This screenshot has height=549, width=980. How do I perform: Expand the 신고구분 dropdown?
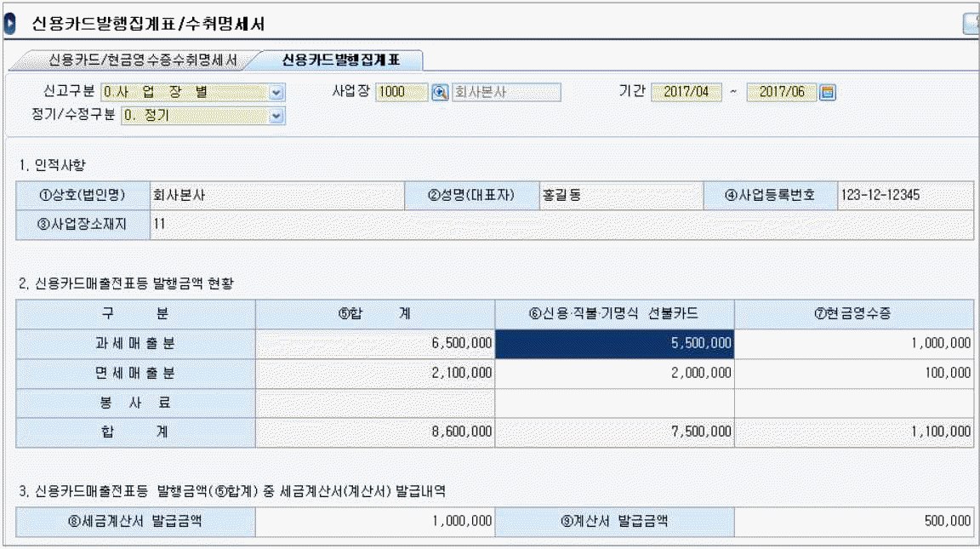click(276, 93)
